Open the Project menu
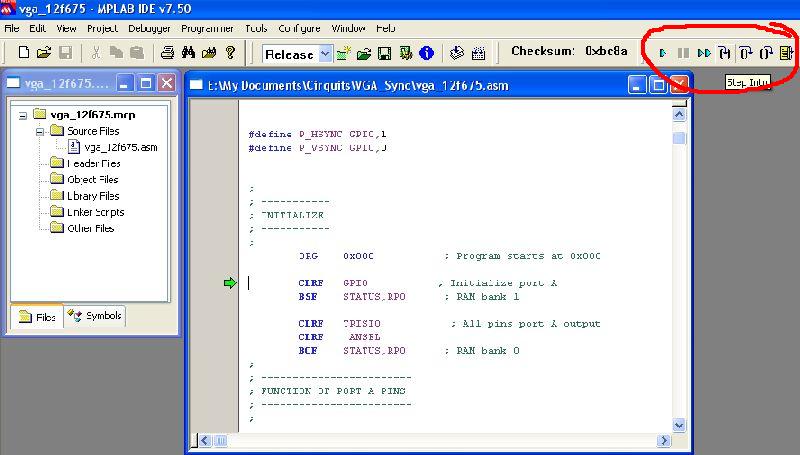Viewport: 800px width, 455px height. pos(102,29)
